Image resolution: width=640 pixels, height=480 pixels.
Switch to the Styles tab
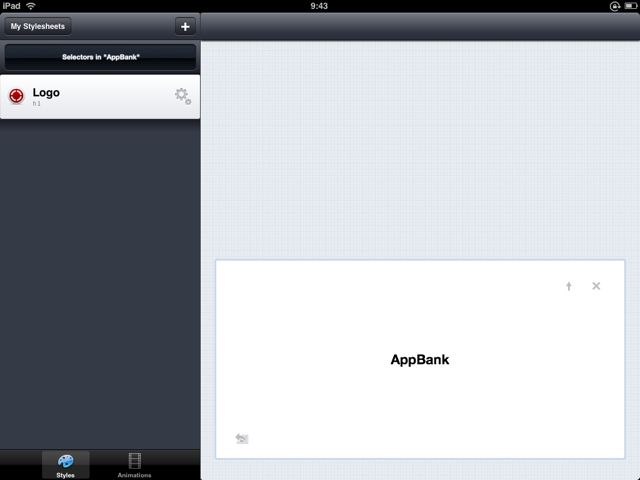point(65,465)
